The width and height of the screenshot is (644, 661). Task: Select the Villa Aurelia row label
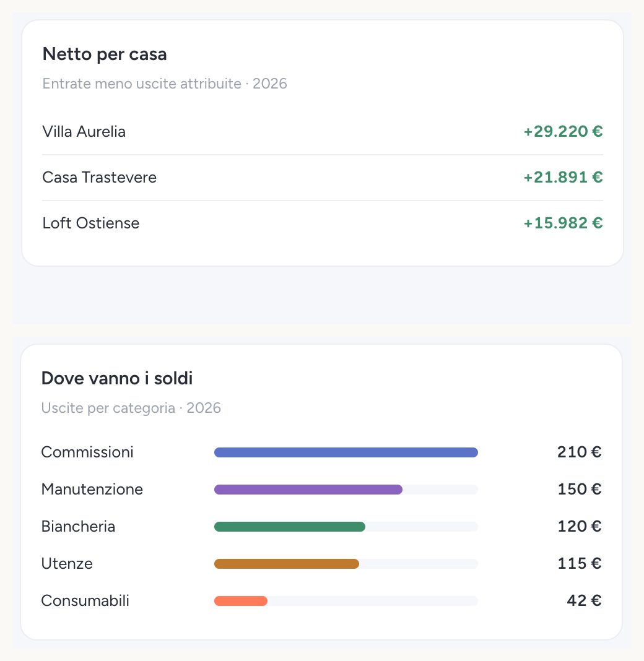[84, 132]
